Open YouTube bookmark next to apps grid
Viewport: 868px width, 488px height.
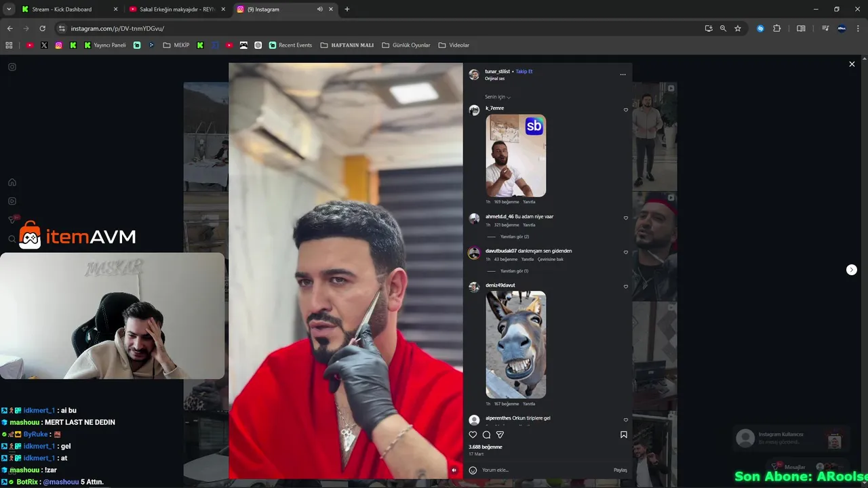[30, 45]
